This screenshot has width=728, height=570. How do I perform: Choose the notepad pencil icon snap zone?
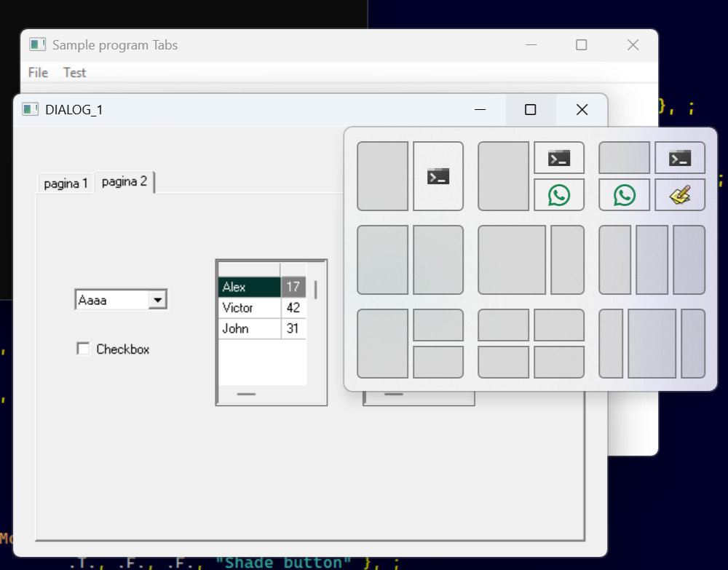[680, 195]
